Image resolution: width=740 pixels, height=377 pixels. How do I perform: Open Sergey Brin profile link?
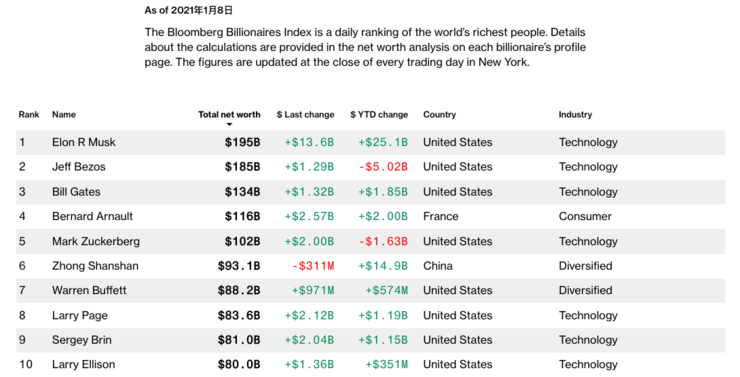pos(82,340)
